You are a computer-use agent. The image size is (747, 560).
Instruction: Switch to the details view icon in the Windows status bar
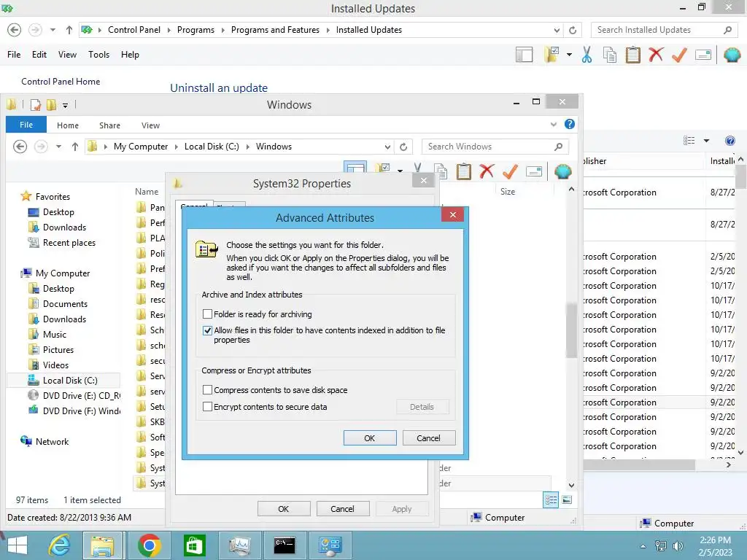[551, 499]
